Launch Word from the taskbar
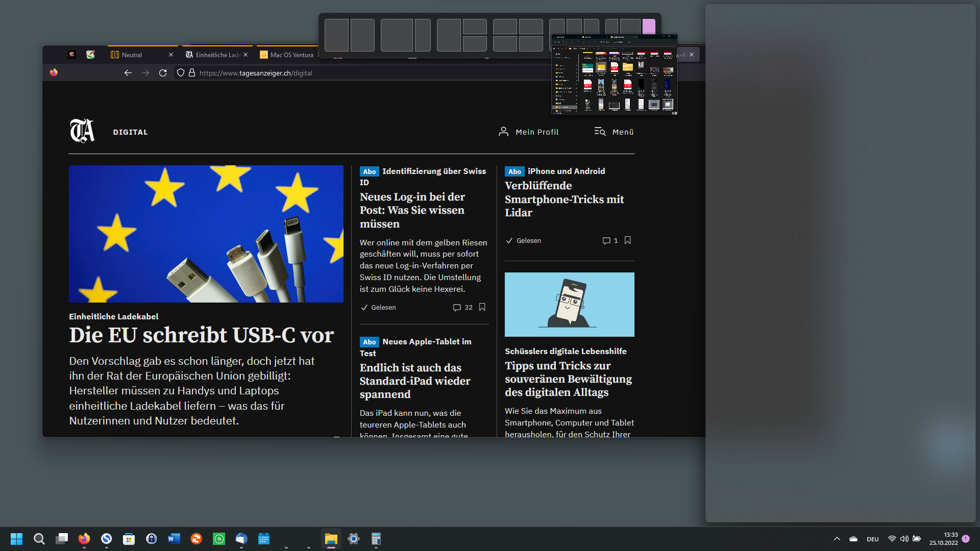 coord(174,539)
